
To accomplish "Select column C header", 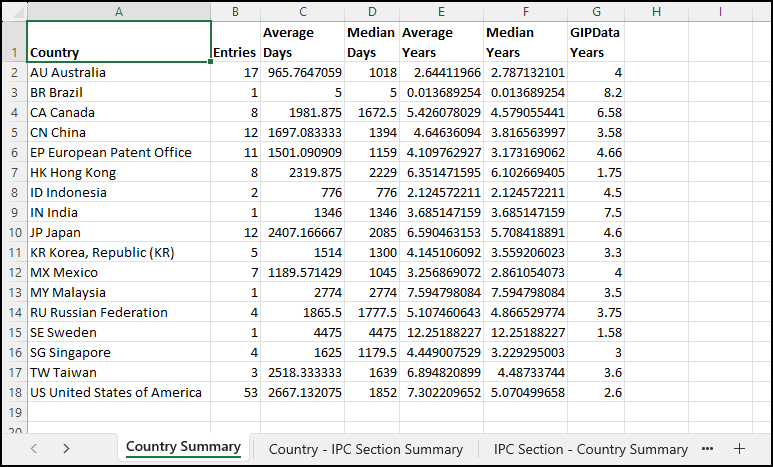I will pyautogui.click(x=302, y=11).
